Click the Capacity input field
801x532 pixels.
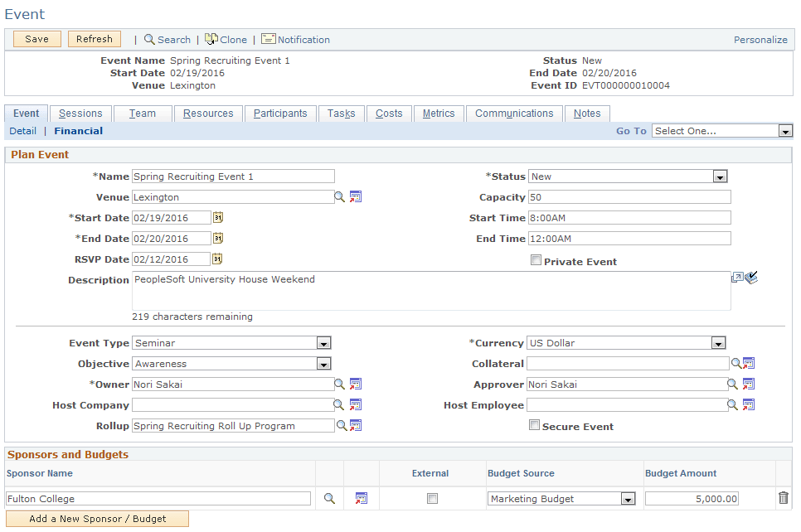628,196
